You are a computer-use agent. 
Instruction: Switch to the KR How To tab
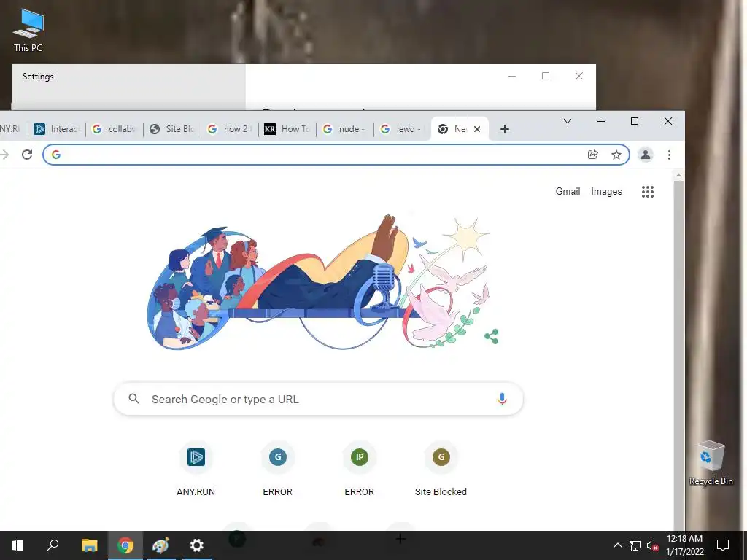pos(287,129)
